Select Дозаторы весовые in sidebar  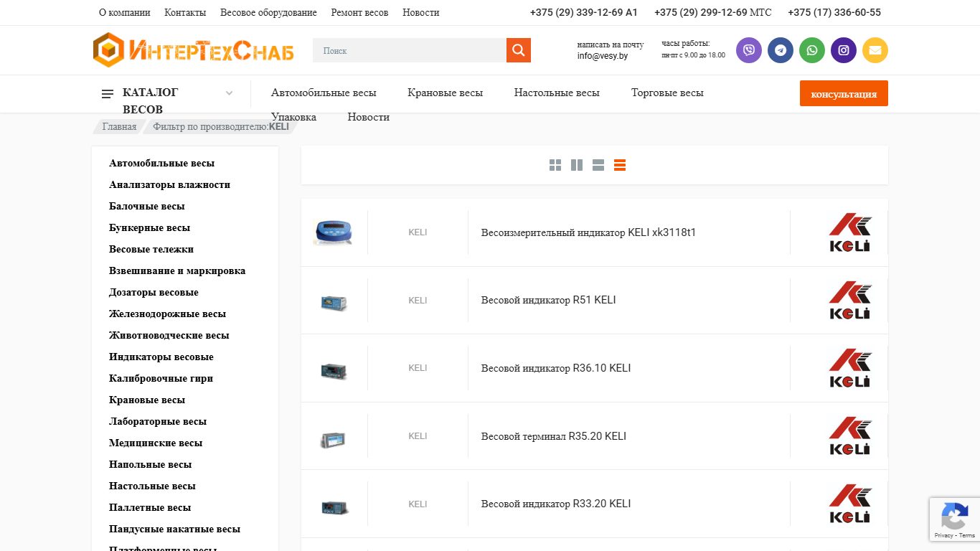pos(154,292)
